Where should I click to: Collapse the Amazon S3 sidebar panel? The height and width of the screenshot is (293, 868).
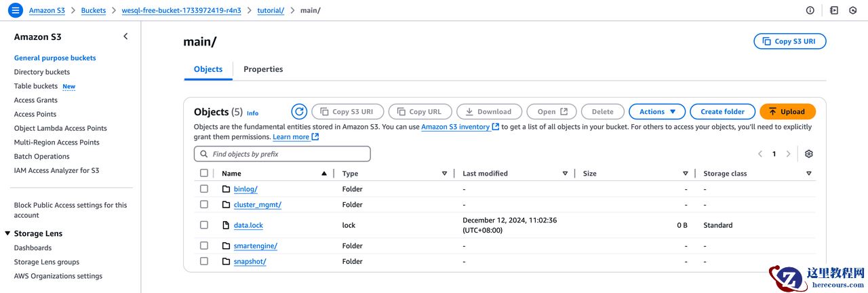pyautogui.click(x=125, y=37)
